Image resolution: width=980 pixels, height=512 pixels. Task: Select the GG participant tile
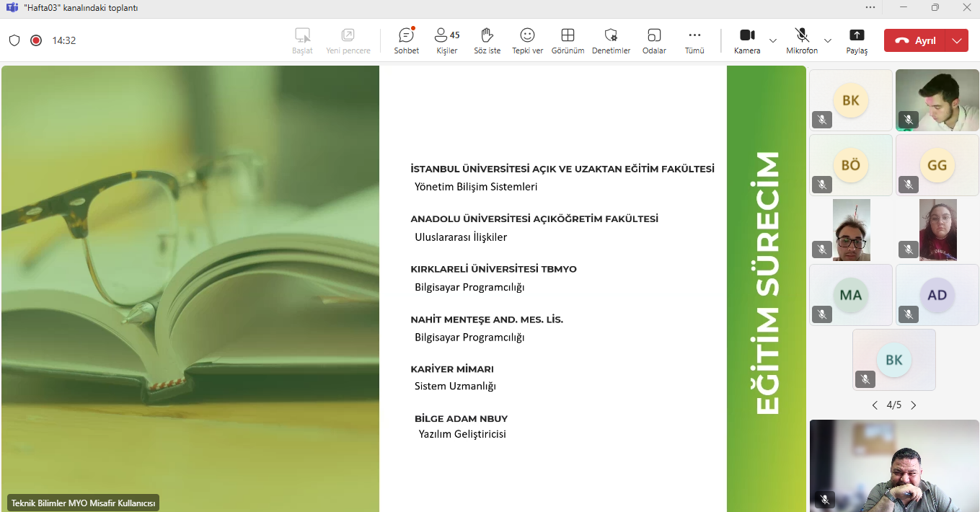click(x=937, y=165)
